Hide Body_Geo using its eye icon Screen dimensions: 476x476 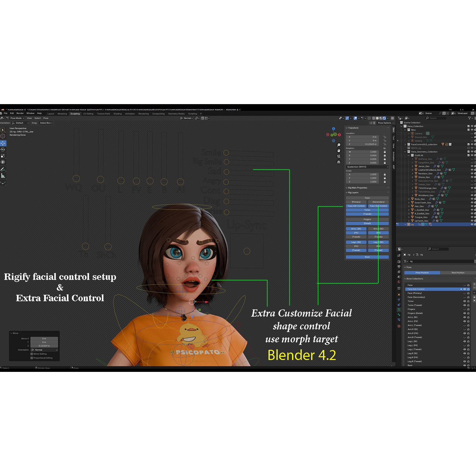coord(472,199)
